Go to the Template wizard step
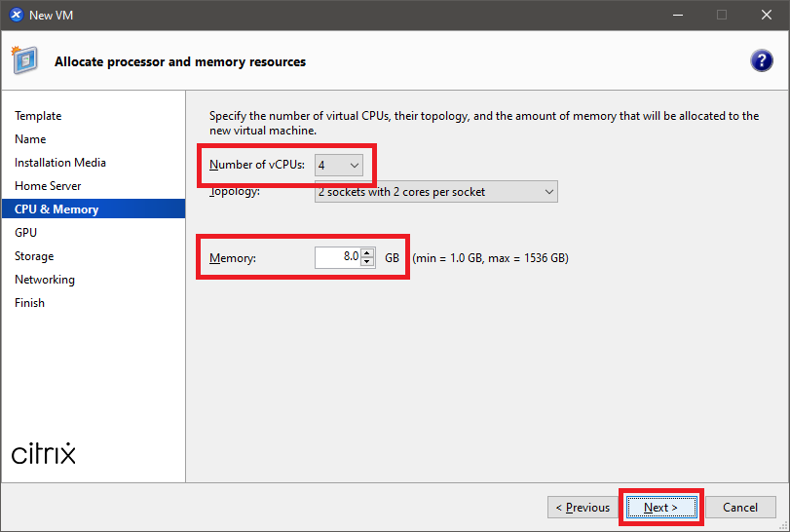 (38, 116)
